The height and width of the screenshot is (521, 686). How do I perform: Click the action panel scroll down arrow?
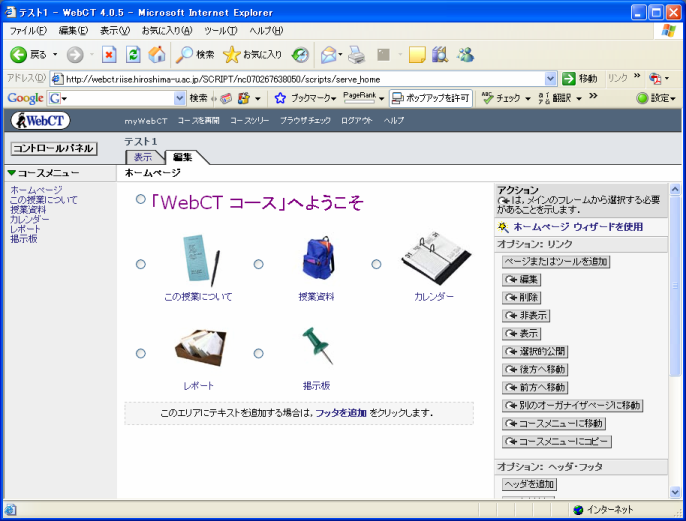click(x=675, y=492)
